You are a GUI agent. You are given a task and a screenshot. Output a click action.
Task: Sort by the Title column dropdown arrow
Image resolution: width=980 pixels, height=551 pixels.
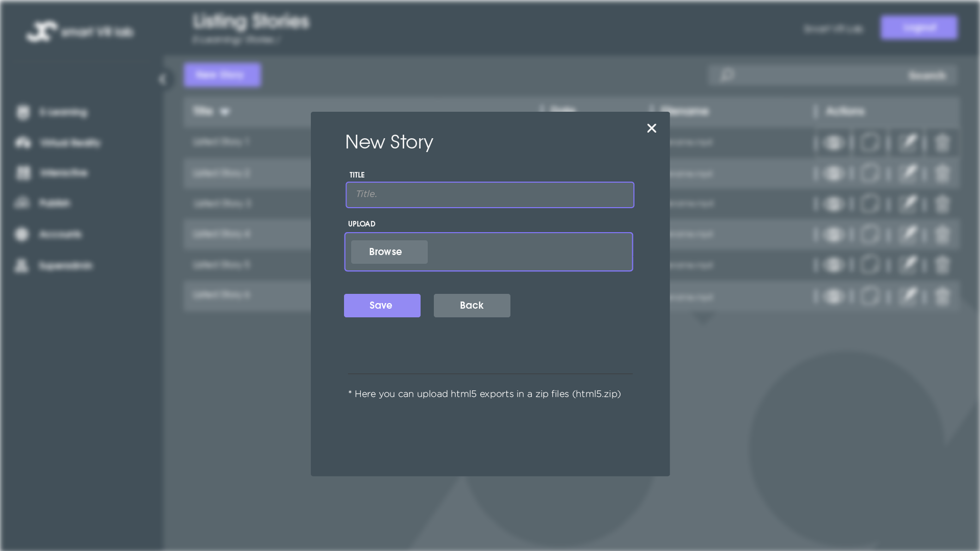coord(225,111)
